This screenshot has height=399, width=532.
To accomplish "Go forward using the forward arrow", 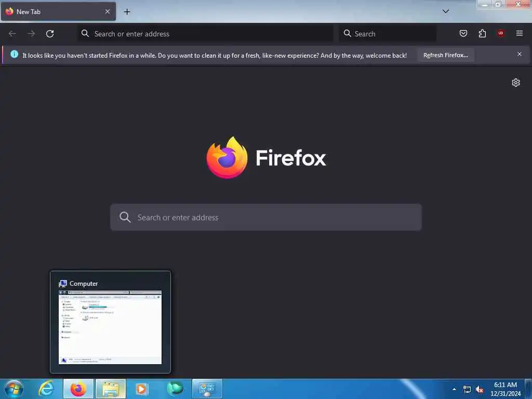I will pyautogui.click(x=31, y=34).
